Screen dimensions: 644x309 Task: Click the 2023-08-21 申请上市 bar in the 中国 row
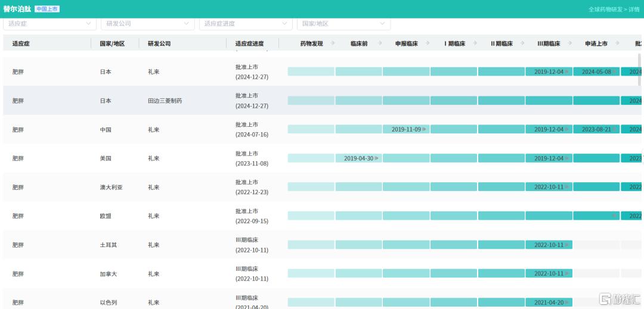tap(596, 129)
